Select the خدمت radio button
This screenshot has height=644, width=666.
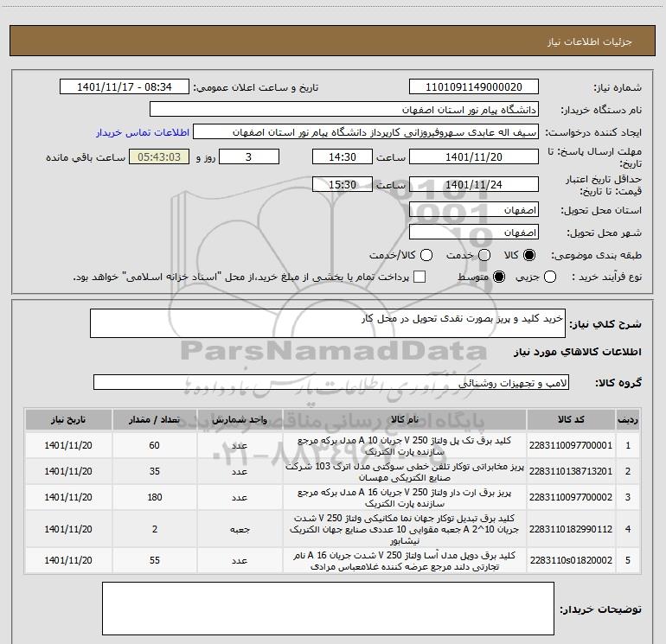[484, 255]
